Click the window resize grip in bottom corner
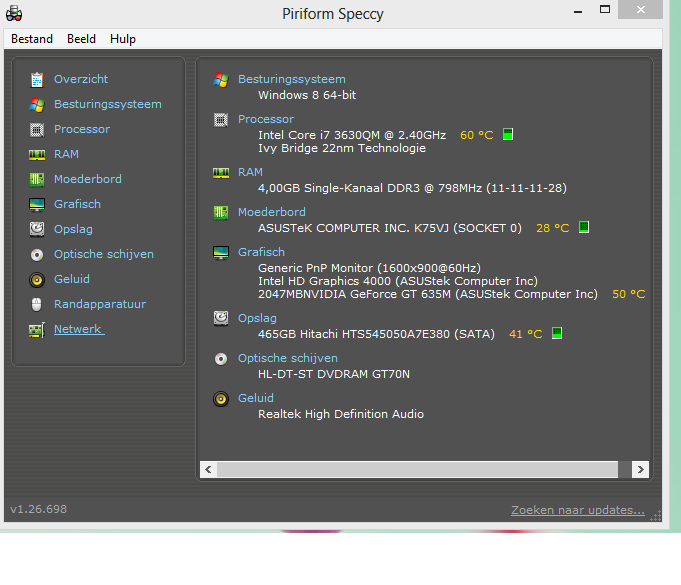 coord(656,516)
